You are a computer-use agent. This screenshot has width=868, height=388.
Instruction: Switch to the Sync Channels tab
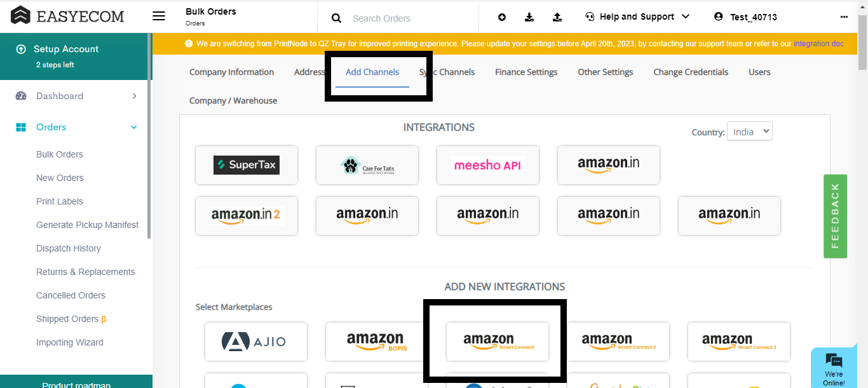(447, 72)
